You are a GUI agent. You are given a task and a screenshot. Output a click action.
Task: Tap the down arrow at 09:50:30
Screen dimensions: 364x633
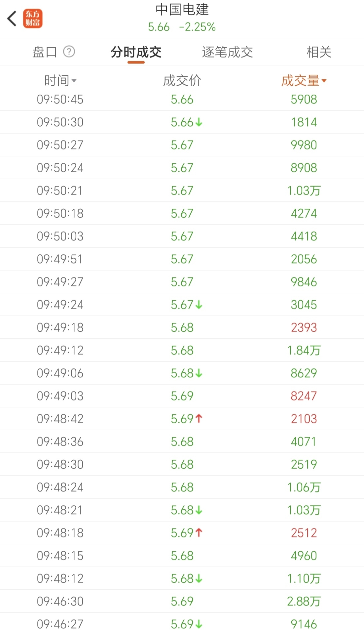(x=199, y=122)
